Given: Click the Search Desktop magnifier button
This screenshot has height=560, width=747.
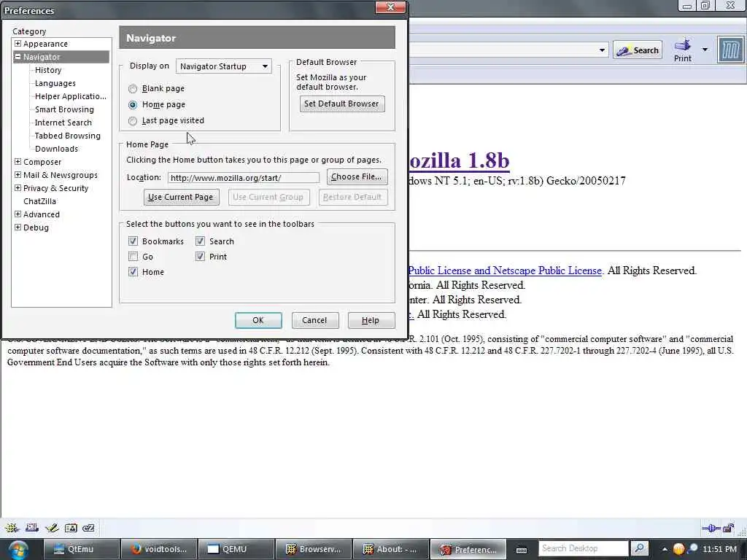Looking at the screenshot, I should coord(640,548).
